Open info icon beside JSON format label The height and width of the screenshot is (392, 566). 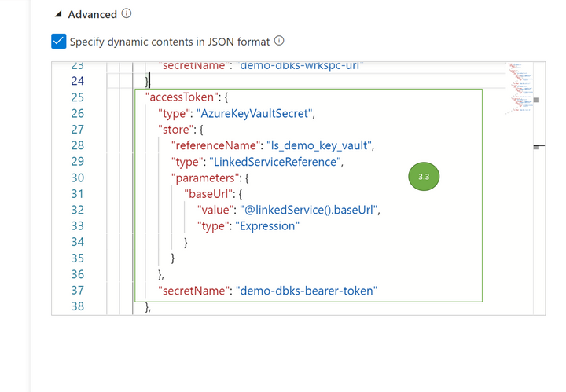coord(279,41)
